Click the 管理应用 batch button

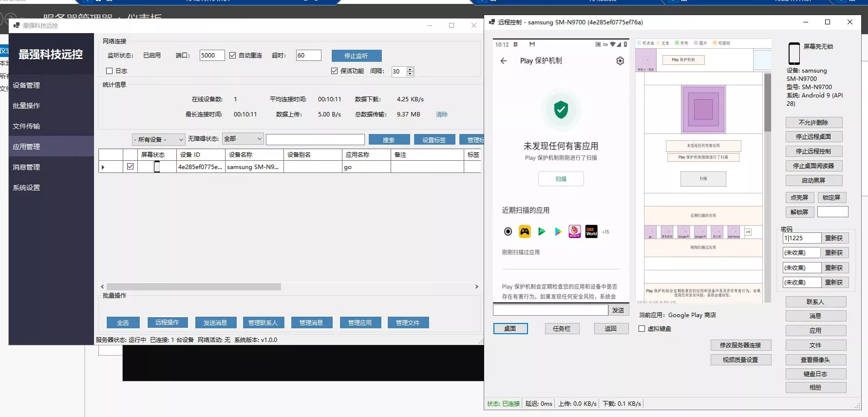(360, 322)
